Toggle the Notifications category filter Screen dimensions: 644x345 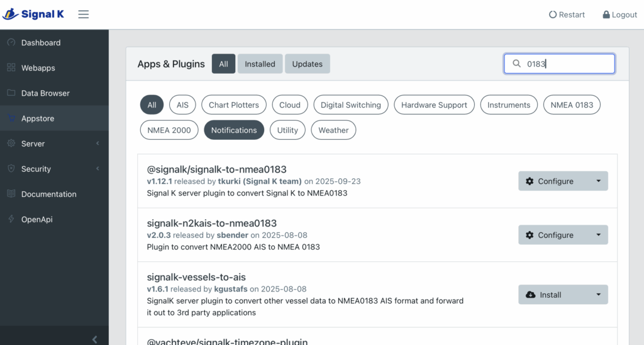(234, 130)
